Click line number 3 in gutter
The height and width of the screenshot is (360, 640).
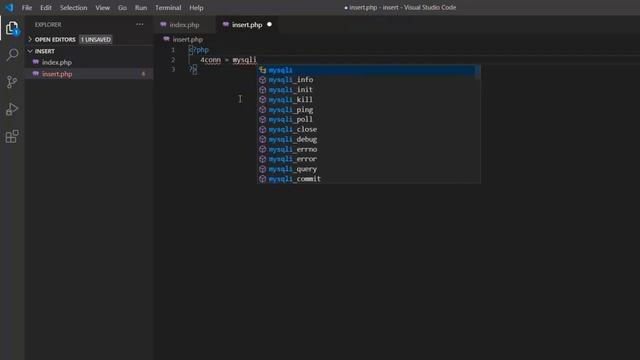[x=173, y=69]
